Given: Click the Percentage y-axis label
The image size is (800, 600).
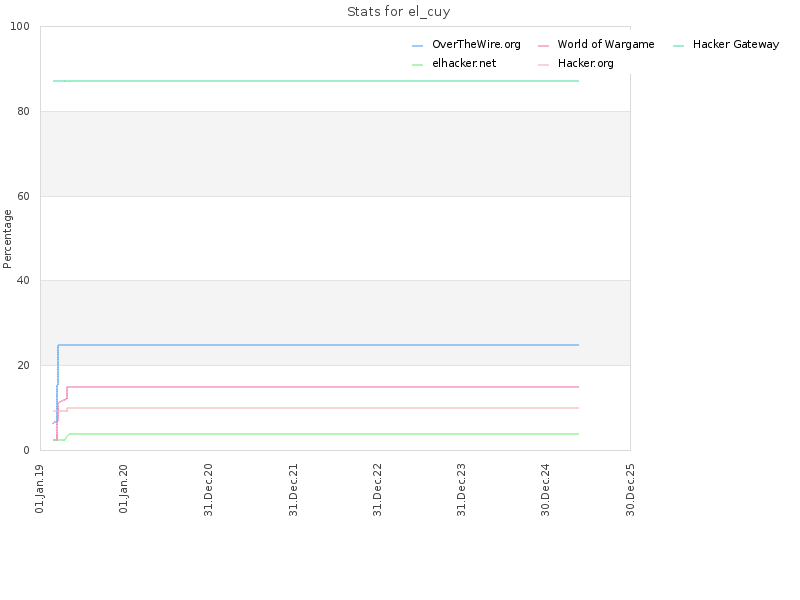Looking at the screenshot, I should point(7,239).
